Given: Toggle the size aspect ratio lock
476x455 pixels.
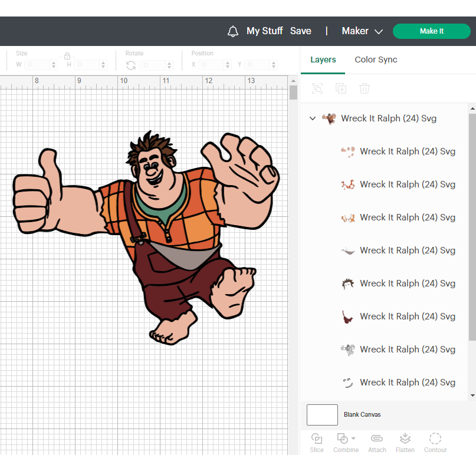Looking at the screenshot, I should point(67,56).
